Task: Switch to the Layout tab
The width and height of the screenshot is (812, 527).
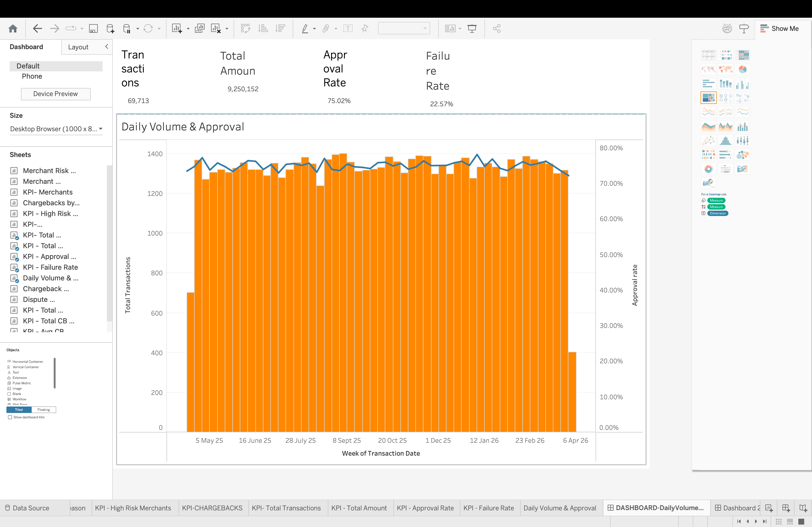Action: (78, 47)
